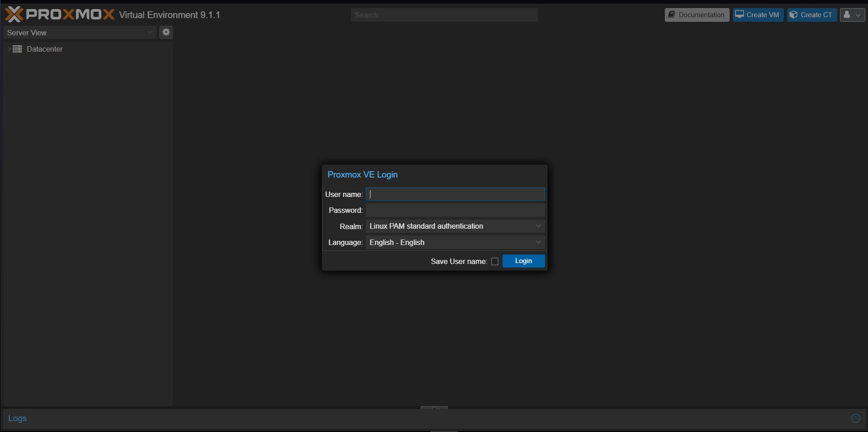Focus the User name input field

point(455,194)
